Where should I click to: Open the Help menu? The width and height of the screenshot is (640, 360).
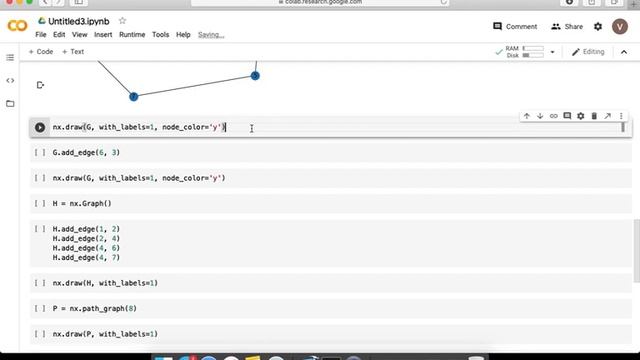[183, 35]
